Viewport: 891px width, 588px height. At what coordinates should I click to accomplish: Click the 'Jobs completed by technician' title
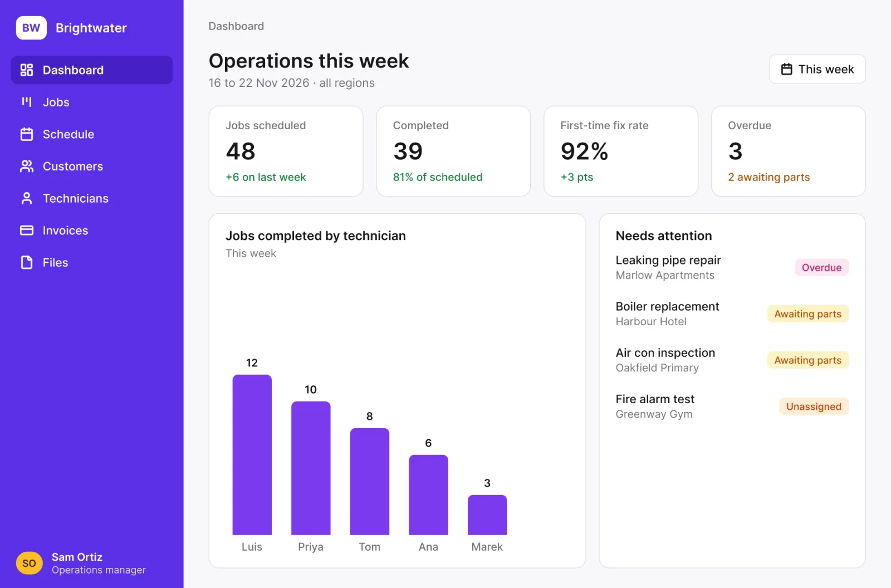tap(316, 236)
